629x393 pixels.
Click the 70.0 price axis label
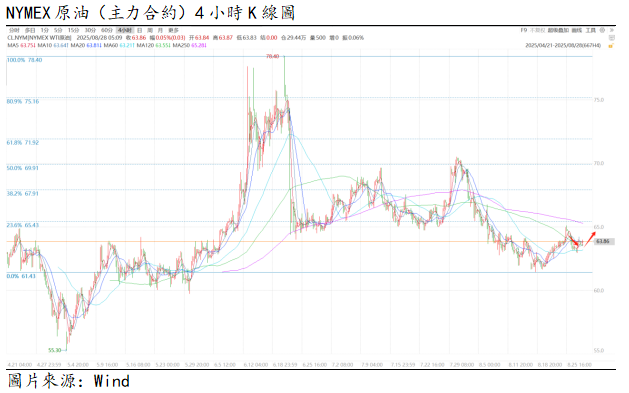(599, 164)
